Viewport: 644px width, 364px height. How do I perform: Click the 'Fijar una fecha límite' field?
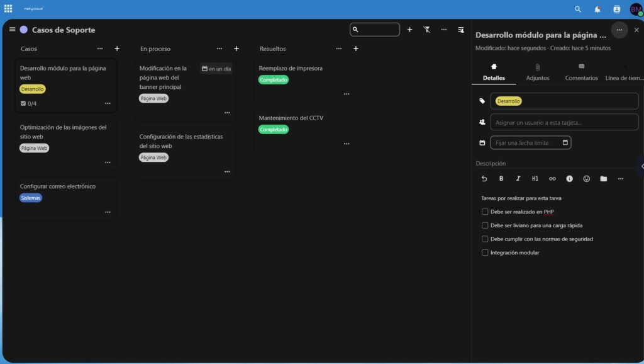525,143
